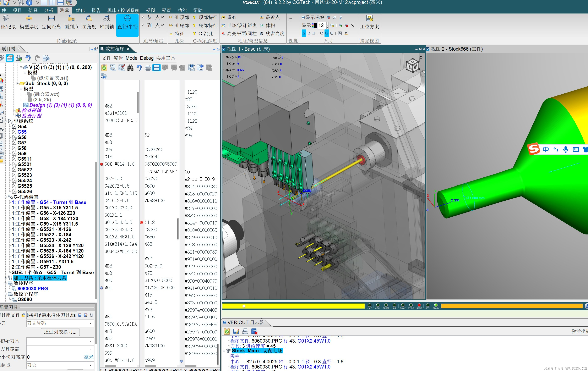Open the 刀尖 control point dropdown

60,365
